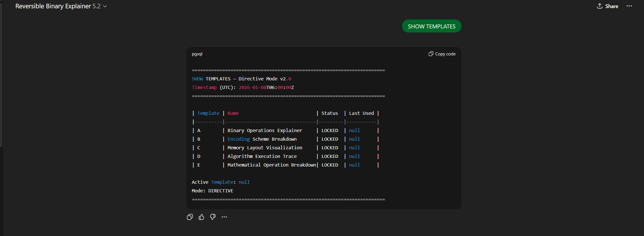
Task: Click the Mathematical Operation Breakdown row
Action: point(271,165)
